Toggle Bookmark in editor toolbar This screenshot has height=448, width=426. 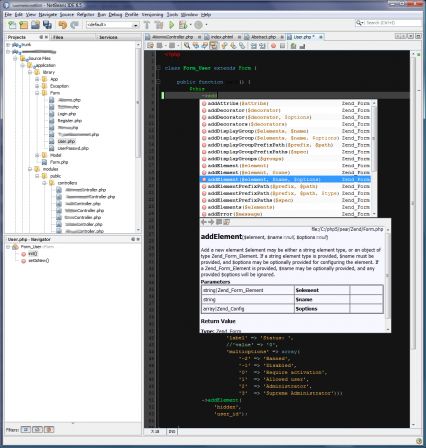[242, 46]
